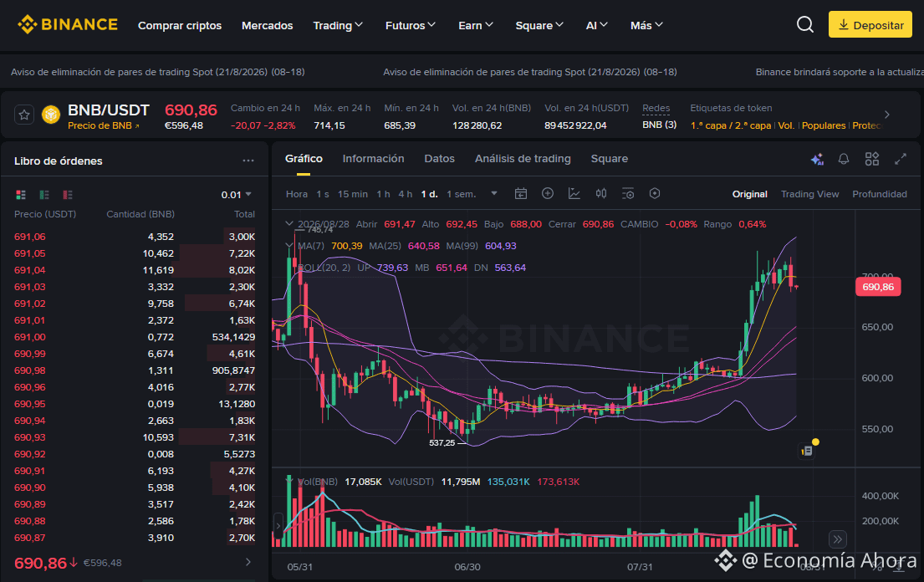Open the Futuros dropdown menu
The width and height of the screenshot is (924, 582).
pyautogui.click(x=410, y=25)
